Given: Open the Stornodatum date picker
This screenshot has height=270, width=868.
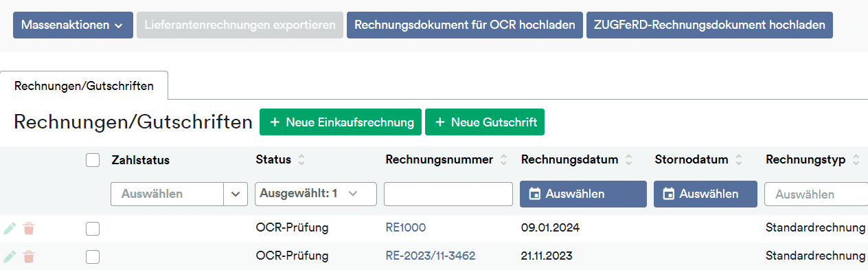Looking at the screenshot, I should click(705, 194).
